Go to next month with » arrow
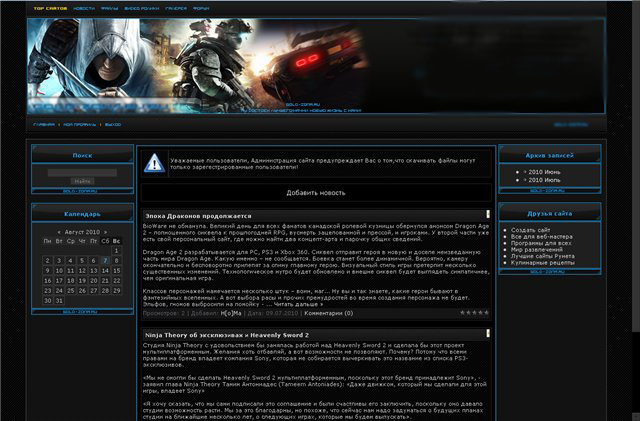The image size is (640, 421). 106,232
